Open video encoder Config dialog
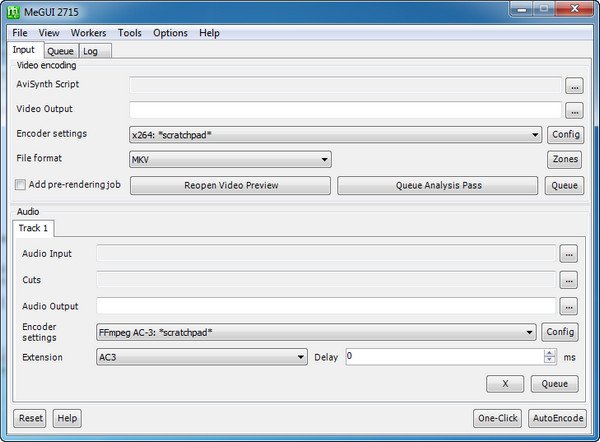 pos(566,135)
